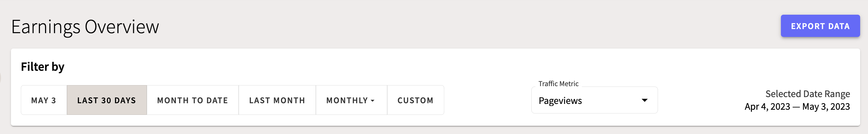Open the Traffic Metric combo box
The height and width of the screenshot is (134, 868).
(x=594, y=100)
